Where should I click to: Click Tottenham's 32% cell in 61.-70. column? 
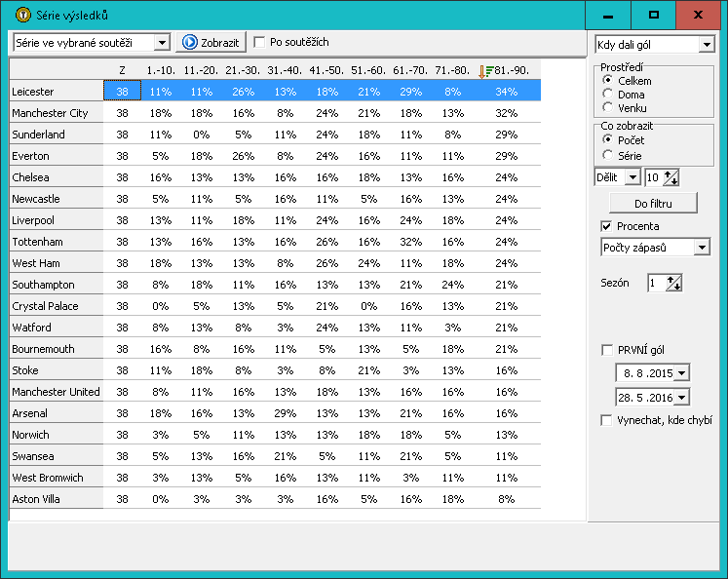pos(411,242)
